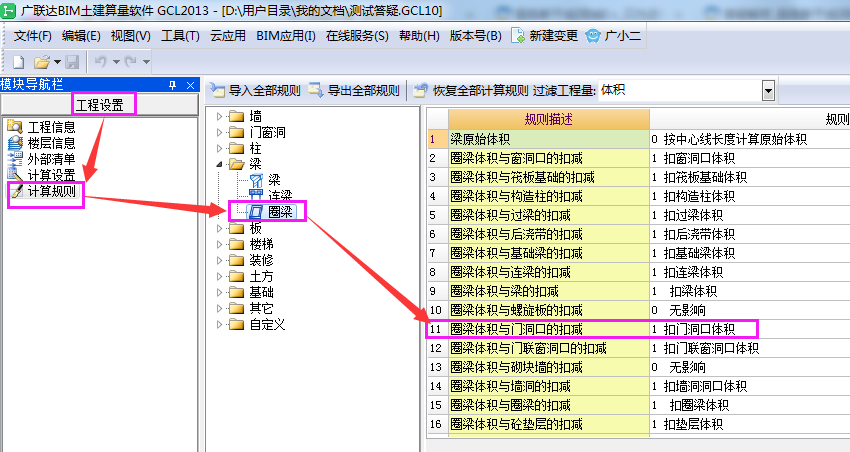Click the GCL2013 app icon in title bar
The height and width of the screenshot is (452, 850).
(8, 10)
